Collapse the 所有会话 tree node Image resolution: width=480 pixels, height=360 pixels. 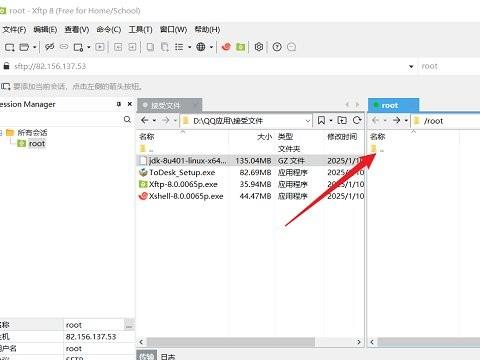(x=1, y=133)
